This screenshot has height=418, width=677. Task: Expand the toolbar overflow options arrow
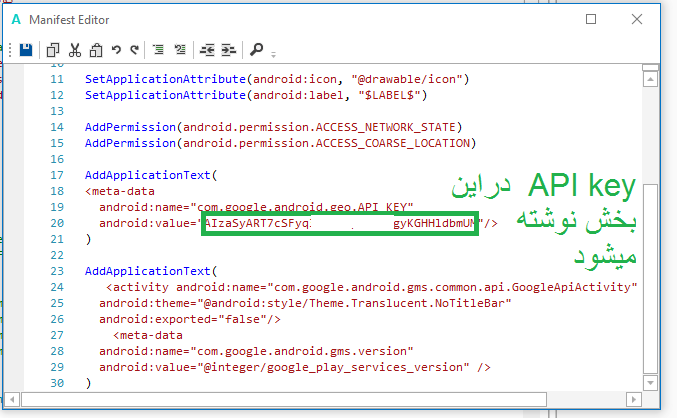point(273,53)
